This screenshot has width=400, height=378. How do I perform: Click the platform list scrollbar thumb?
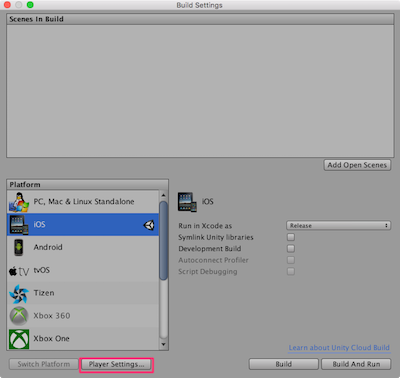coord(163,241)
